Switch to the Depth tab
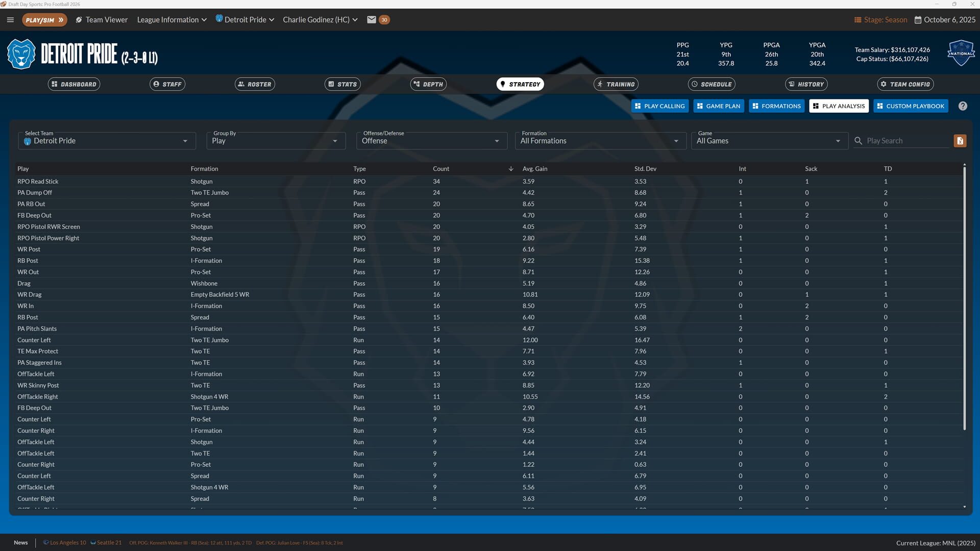 (x=428, y=84)
